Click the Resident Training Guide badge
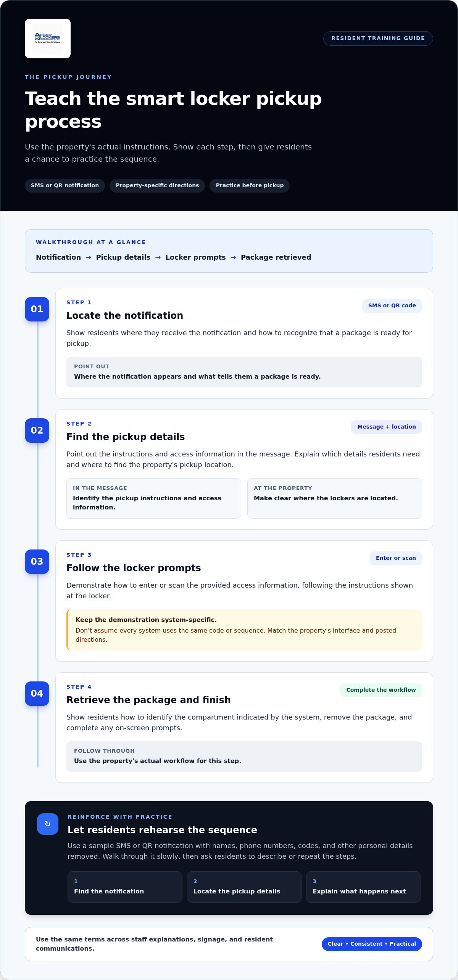458x980 pixels. point(378,39)
